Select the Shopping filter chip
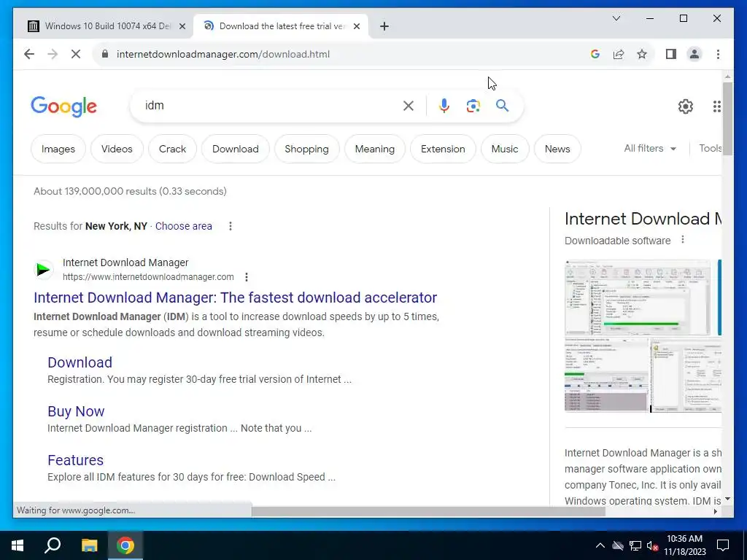Image resolution: width=747 pixels, height=560 pixels. (x=307, y=149)
